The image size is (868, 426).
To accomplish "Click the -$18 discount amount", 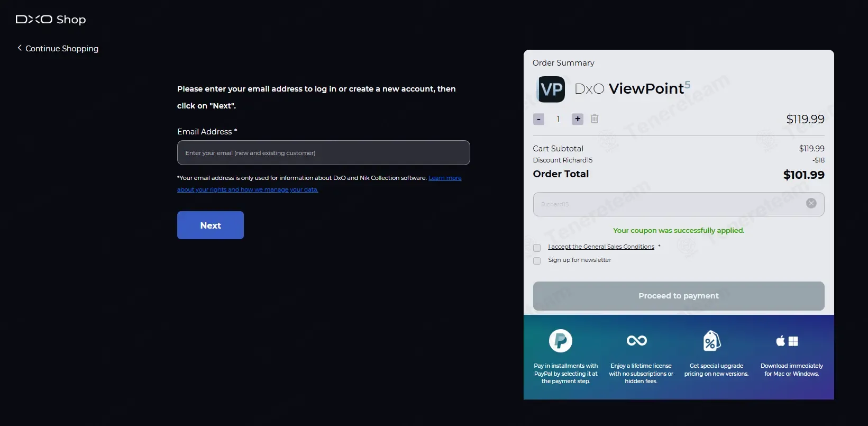I will [818, 160].
